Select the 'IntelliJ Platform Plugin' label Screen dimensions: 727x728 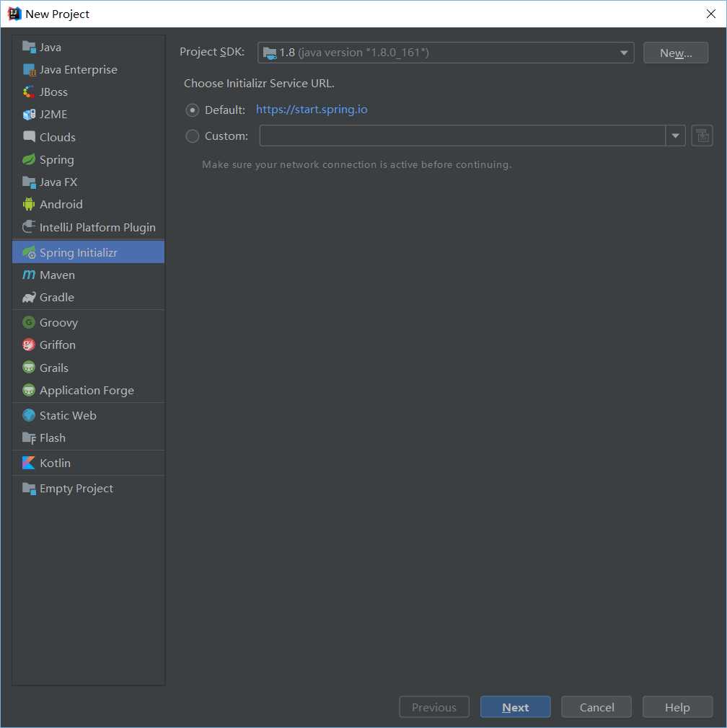(97, 227)
